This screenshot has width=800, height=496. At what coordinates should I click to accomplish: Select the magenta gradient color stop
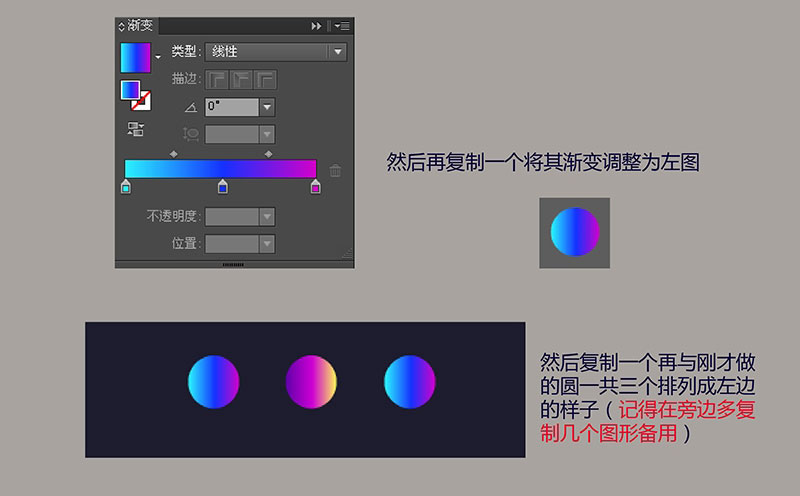point(315,187)
